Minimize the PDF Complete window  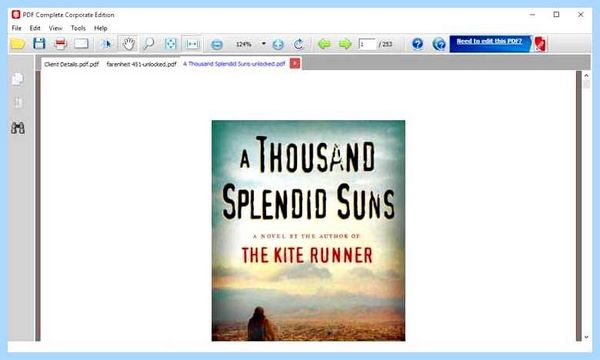[x=532, y=15]
